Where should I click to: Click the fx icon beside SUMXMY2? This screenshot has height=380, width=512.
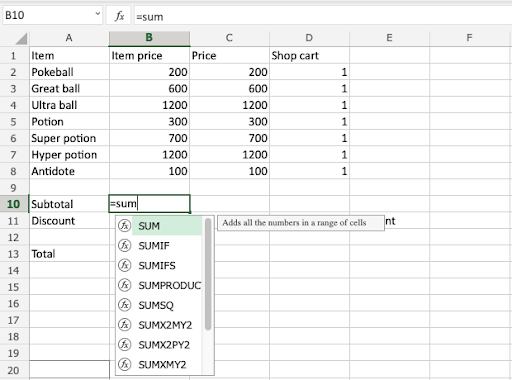125,364
